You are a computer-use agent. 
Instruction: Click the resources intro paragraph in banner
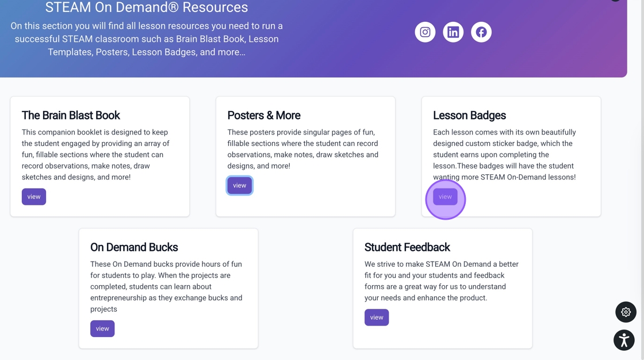tap(147, 39)
